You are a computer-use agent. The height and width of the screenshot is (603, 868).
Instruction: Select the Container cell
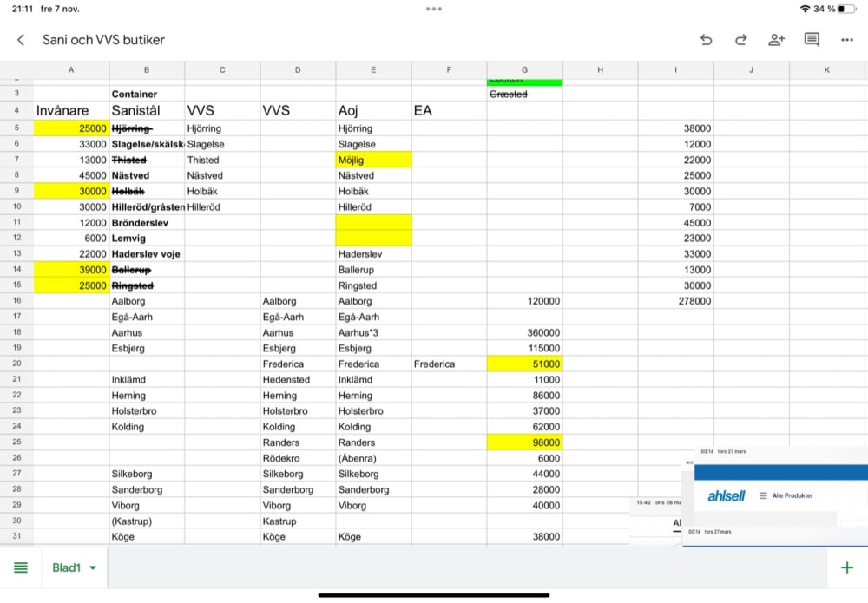coord(147,94)
